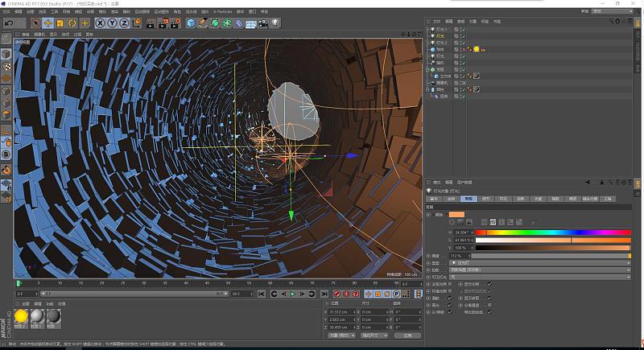Viewport: 644px width, 350px height.
Task: Add a Cube primitive object
Action: 191,23
